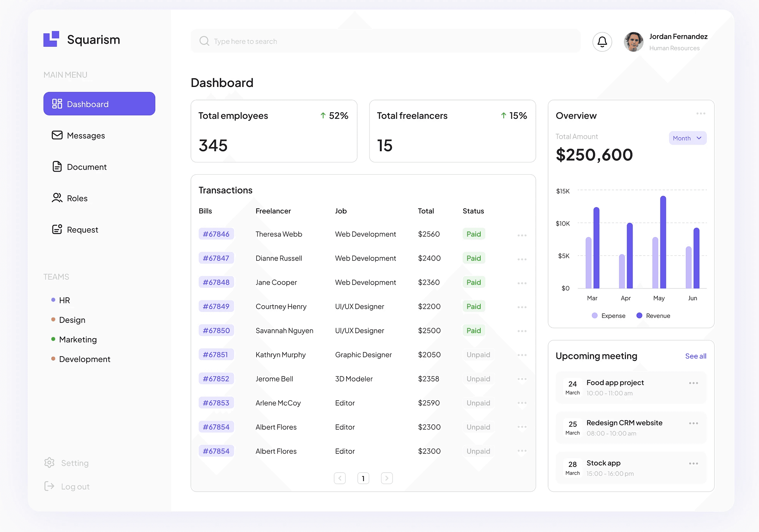Open notifications bell icon
The width and height of the screenshot is (759, 532).
(602, 42)
